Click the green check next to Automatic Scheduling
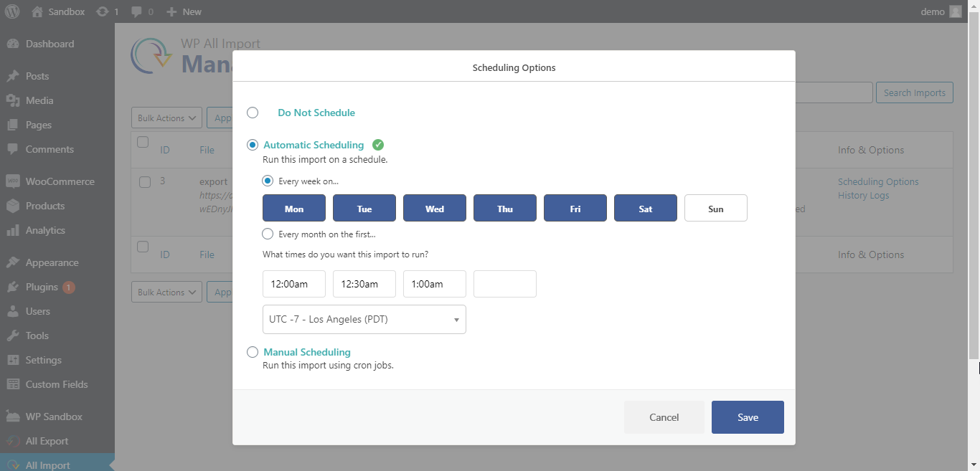980x471 pixels. (378, 145)
